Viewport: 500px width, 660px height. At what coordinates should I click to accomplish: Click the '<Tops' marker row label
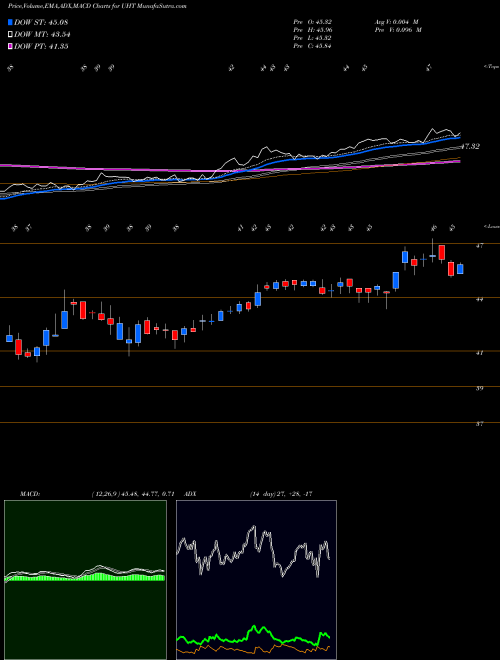click(491, 67)
